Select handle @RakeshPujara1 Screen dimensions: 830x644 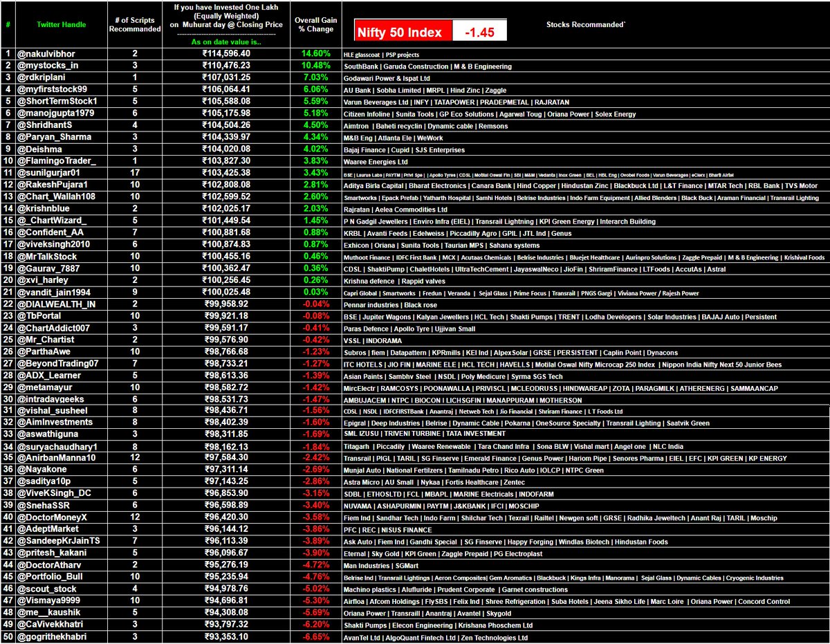(x=53, y=185)
